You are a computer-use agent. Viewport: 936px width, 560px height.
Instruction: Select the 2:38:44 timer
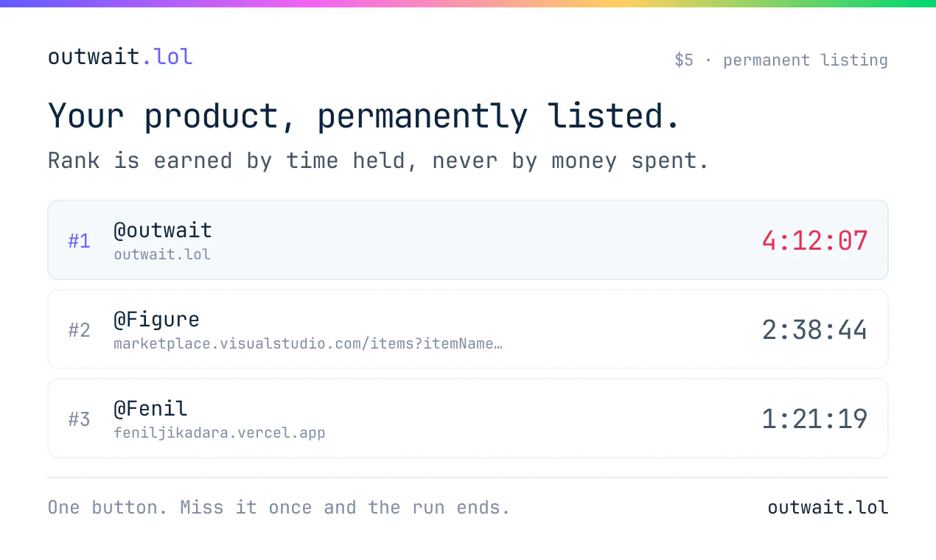click(x=815, y=330)
